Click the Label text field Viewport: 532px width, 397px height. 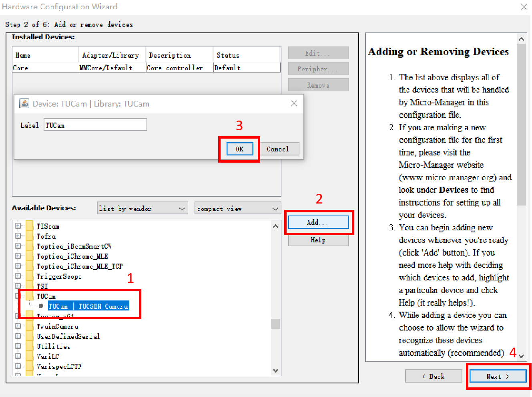[95, 125]
